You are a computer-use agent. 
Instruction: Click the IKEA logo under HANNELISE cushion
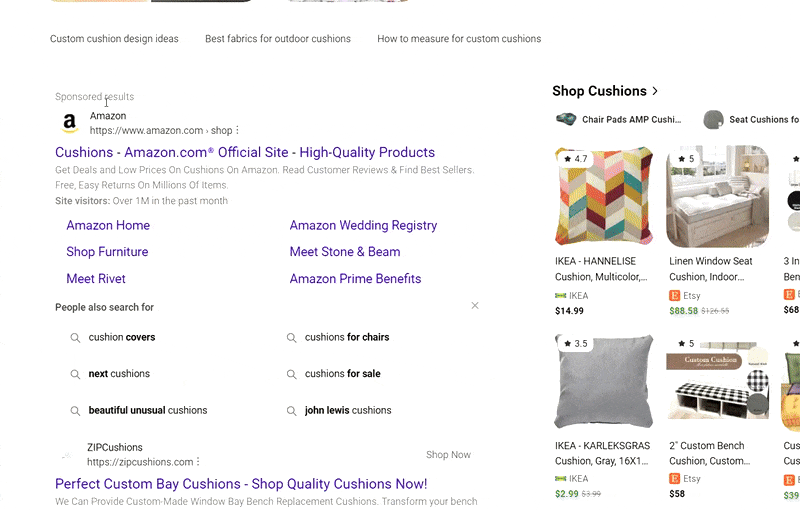click(x=561, y=296)
